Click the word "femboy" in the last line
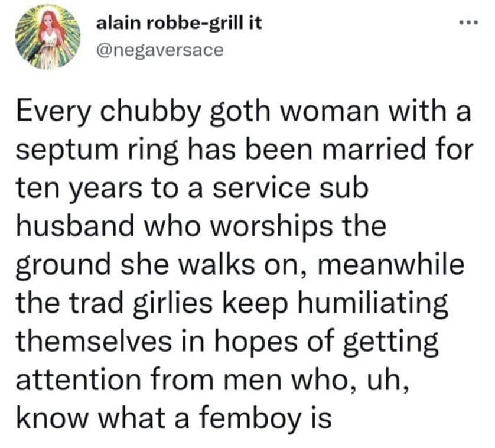 click(246, 415)
